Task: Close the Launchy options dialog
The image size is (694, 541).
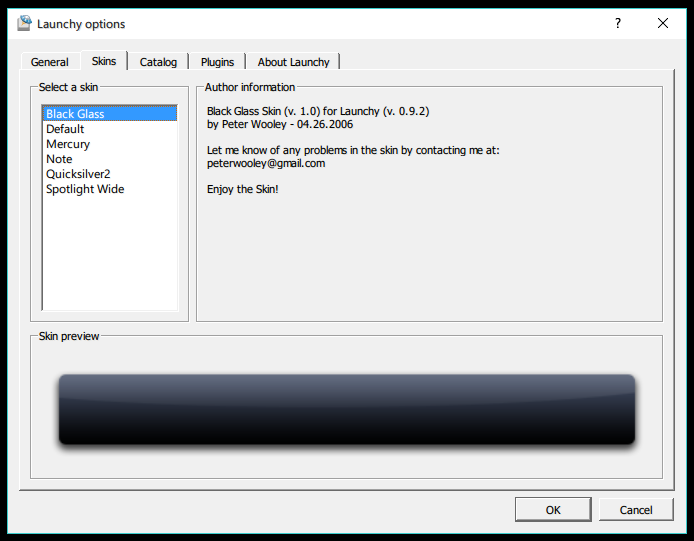Action: pos(663,23)
